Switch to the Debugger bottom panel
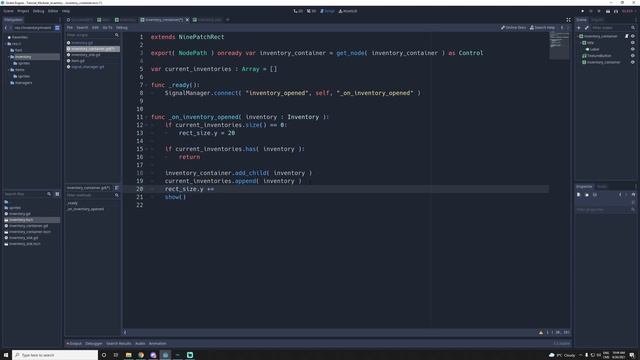The image size is (640, 360). pyautogui.click(x=93, y=344)
